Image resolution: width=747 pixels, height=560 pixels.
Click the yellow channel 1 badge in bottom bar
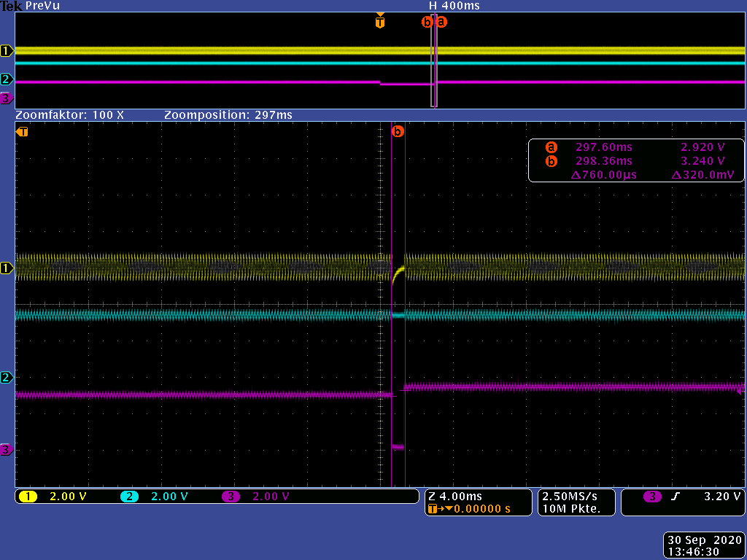pyautogui.click(x=28, y=497)
